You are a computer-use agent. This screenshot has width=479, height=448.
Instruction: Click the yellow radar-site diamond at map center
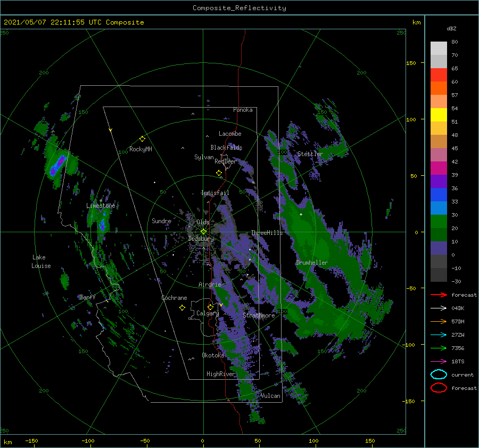click(203, 232)
